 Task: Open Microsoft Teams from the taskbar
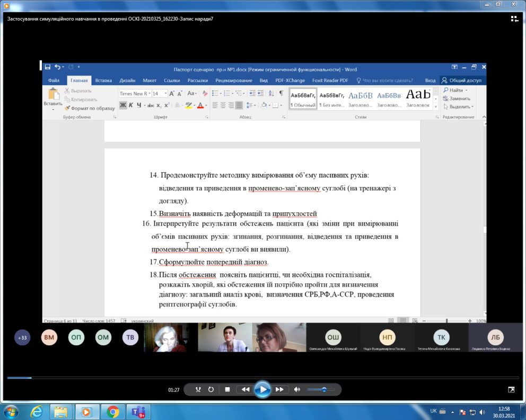(138, 412)
